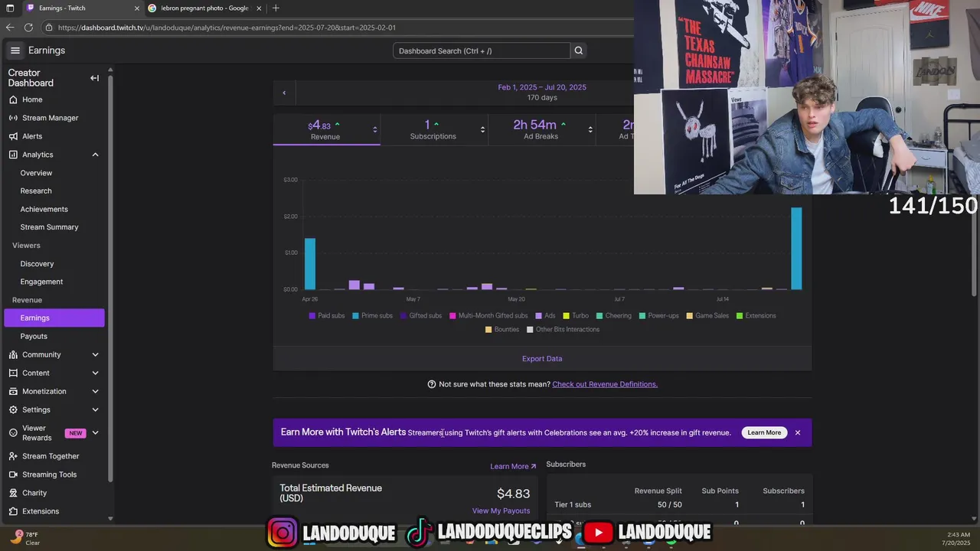980x551 pixels.
Task: Switch to lebron pregnant photo Google tab
Action: point(204,8)
